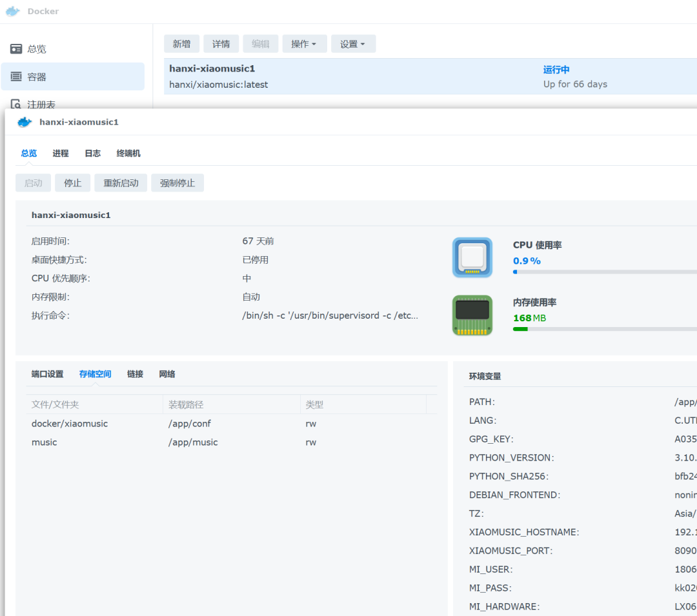This screenshot has height=616, width=697.
Task: Expand the 操作 action dropdown
Action: point(305,44)
